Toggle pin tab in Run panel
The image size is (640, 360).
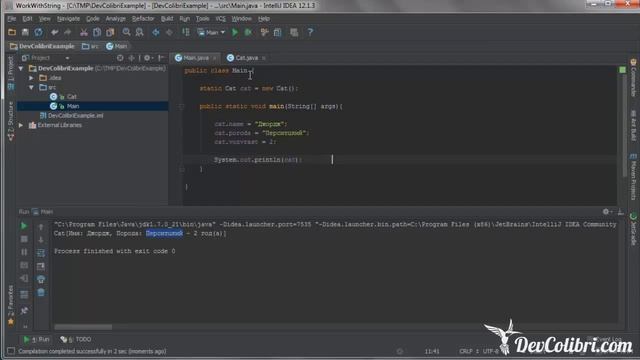[24, 311]
